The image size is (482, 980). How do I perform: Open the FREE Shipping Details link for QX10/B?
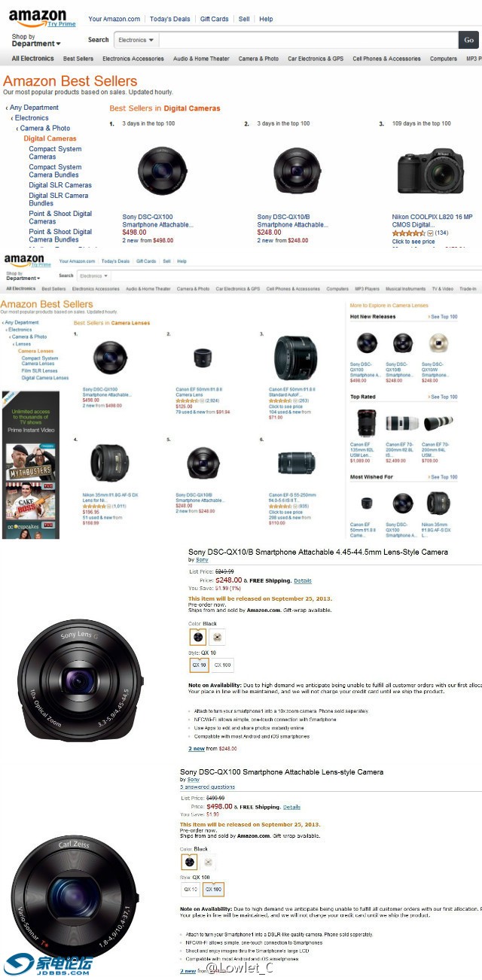pyautogui.click(x=302, y=580)
